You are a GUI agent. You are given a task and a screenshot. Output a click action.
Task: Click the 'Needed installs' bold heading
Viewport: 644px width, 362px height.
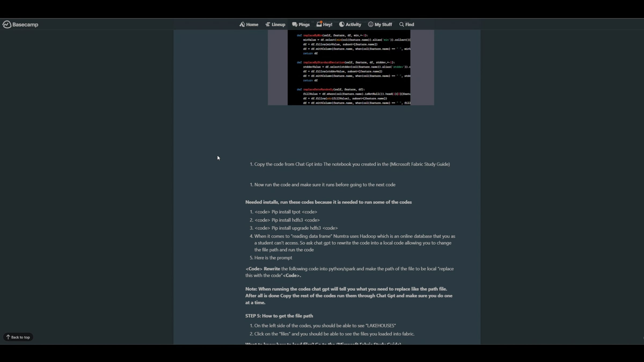[x=328, y=202]
